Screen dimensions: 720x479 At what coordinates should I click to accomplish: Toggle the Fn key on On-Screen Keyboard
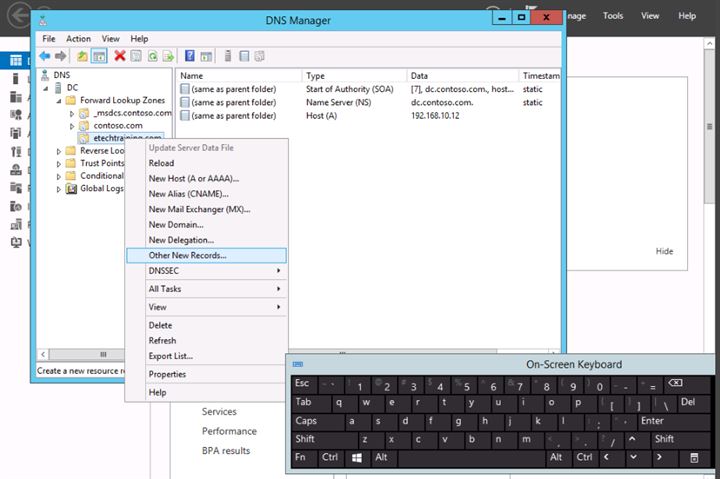300,457
